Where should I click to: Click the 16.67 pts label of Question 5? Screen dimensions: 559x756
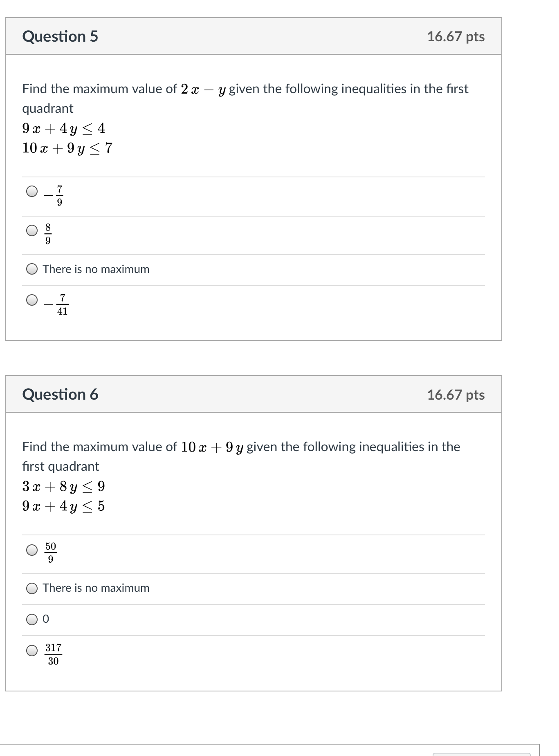click(456, 36)
